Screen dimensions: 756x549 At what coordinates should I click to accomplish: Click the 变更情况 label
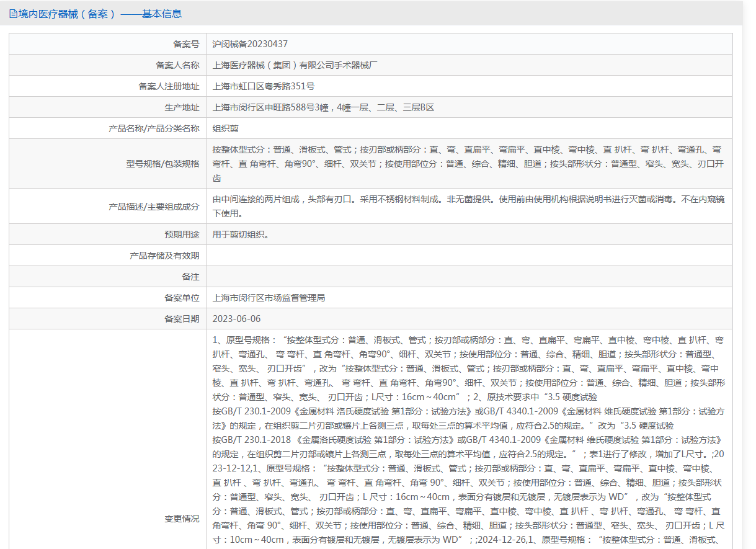[182, 519]
